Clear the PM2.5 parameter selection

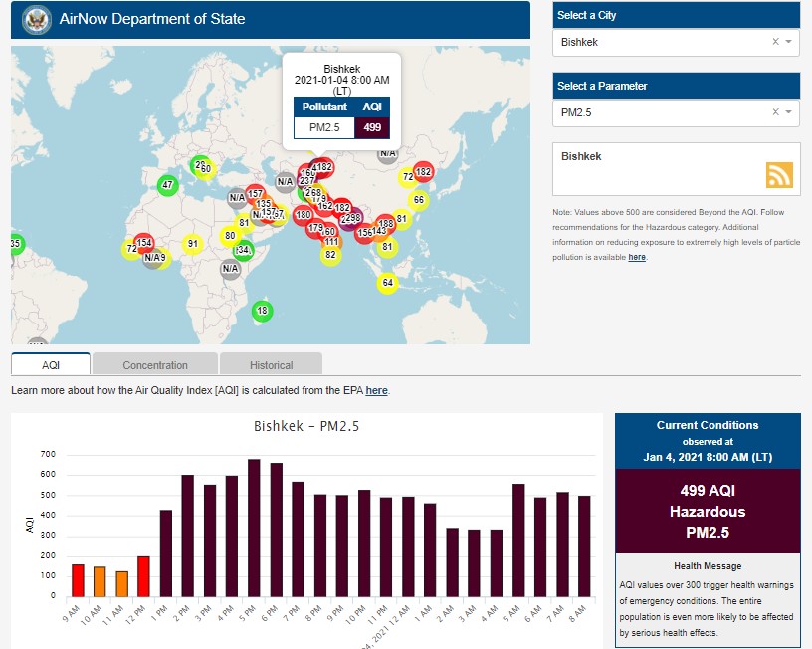click(775, 112)
